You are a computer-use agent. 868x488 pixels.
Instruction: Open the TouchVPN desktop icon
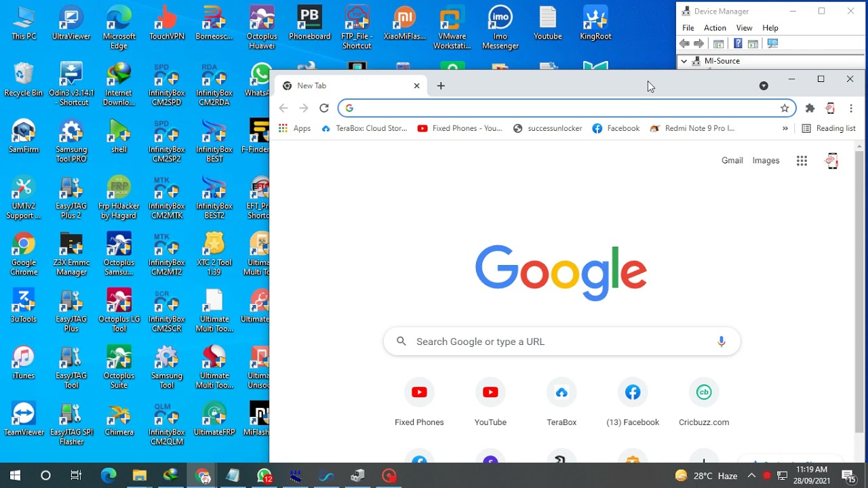(167, 24)
